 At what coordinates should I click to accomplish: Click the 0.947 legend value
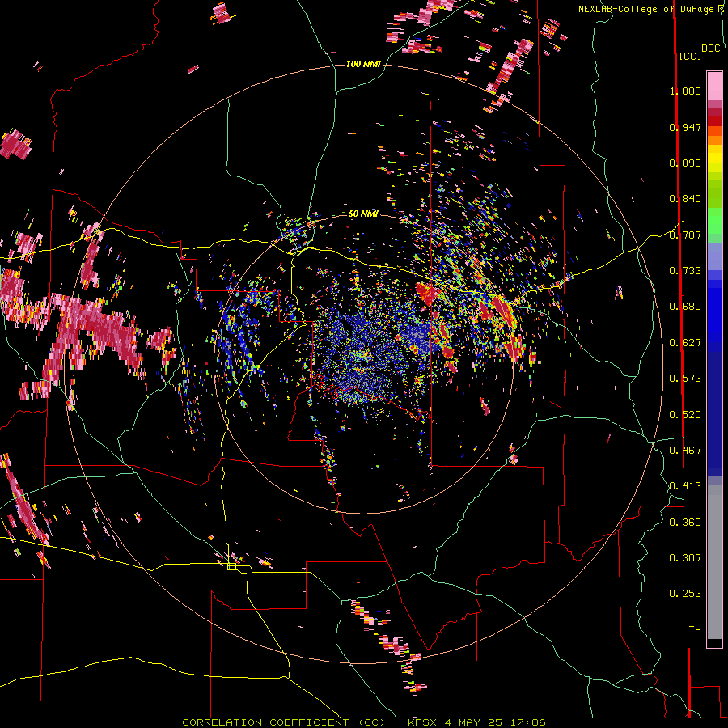tap(685, 127)
